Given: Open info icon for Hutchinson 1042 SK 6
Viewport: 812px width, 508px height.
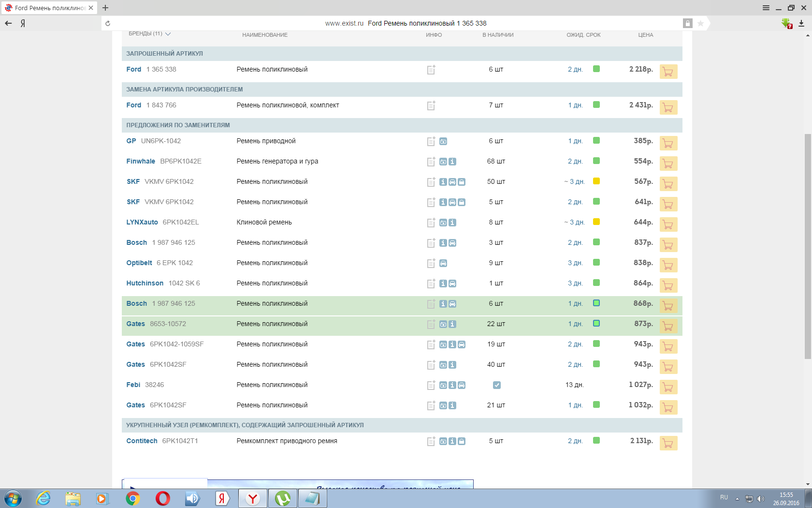Looking at the screenshot, I should tap(443, 284).
